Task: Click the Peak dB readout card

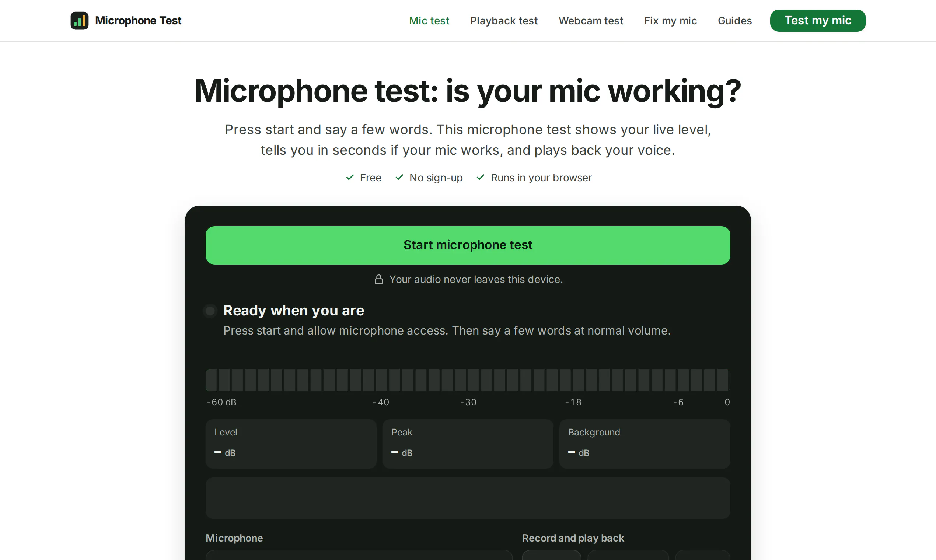Action: [x=468, y=444]
